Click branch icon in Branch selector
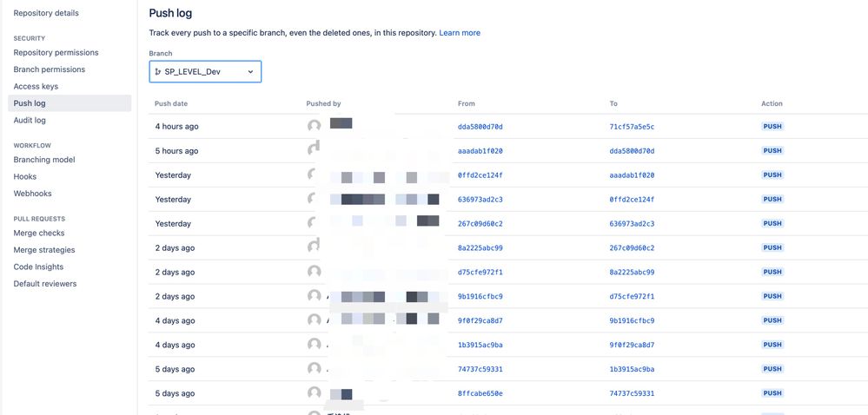The image size is (868, 415). [158, 72]
